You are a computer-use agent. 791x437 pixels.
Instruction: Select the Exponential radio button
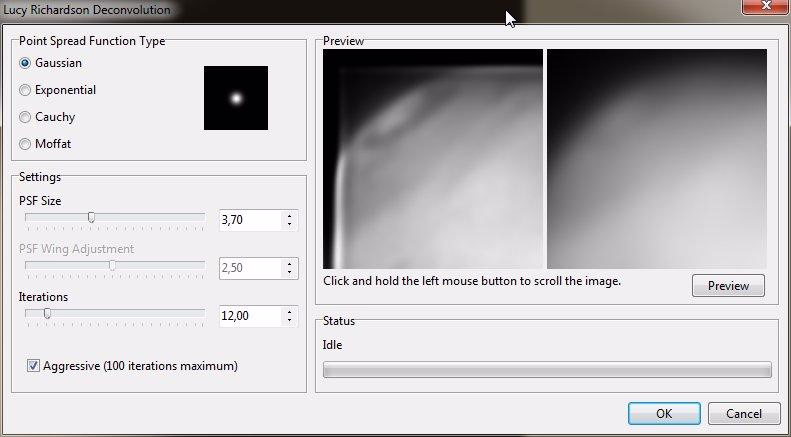point(26,90)
